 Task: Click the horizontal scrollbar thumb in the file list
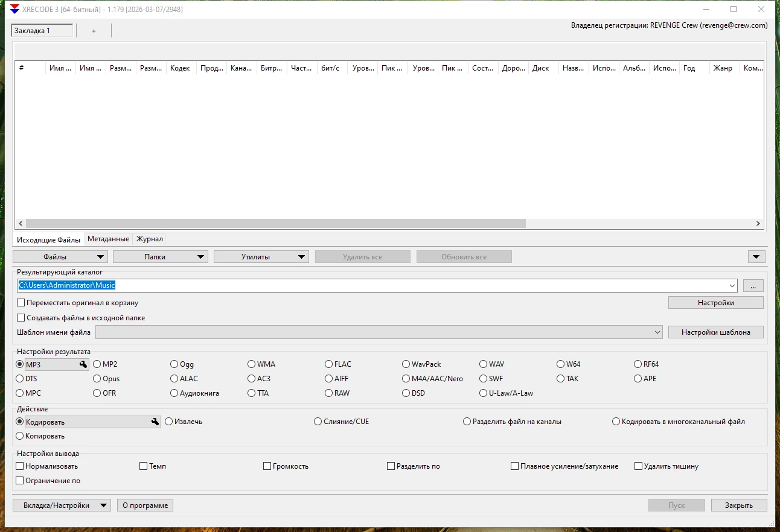(x=275, y=223)
